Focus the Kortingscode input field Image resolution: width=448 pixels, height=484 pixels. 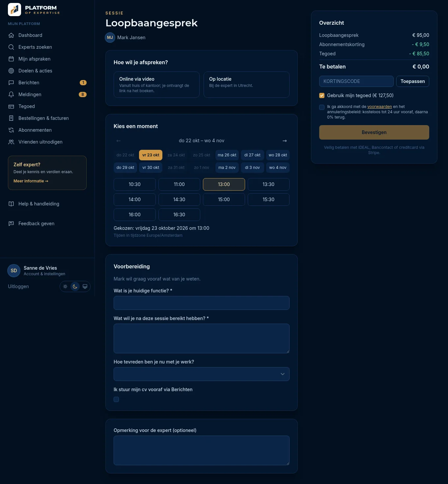click(356, 81)
